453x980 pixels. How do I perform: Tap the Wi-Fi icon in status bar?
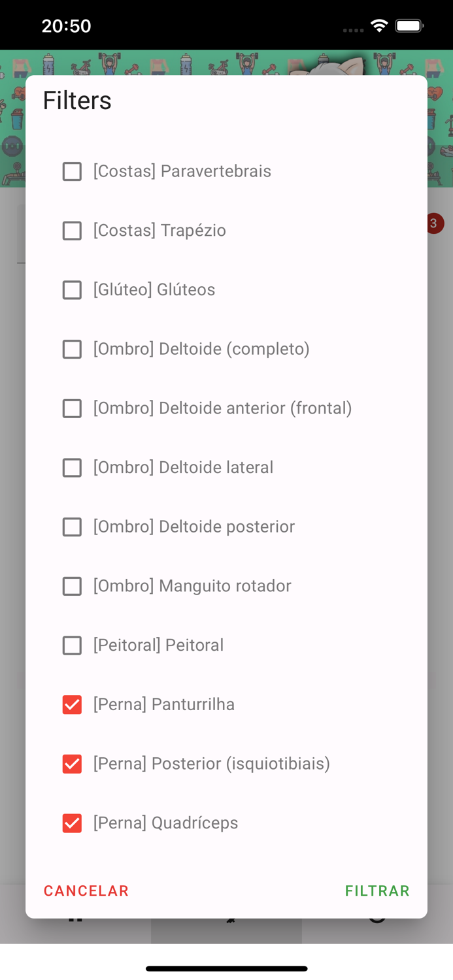click(380, 25)
